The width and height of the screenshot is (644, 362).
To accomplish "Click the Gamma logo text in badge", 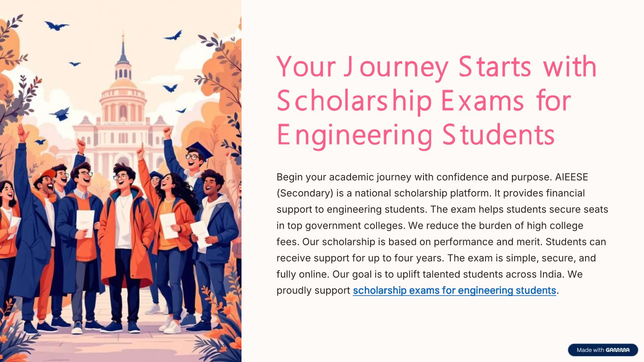I will [618, 350].
